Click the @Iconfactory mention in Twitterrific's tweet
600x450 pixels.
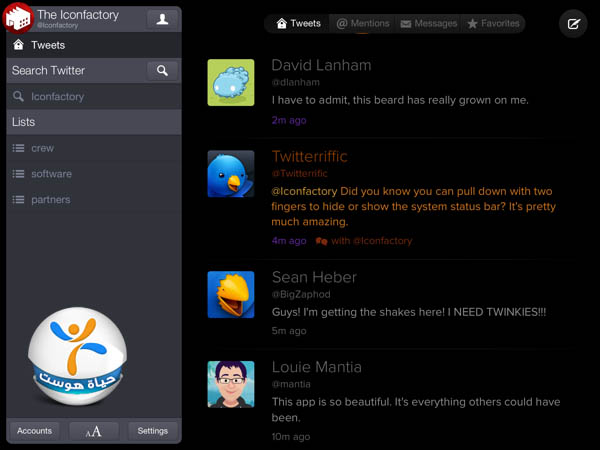coord(304,191)
